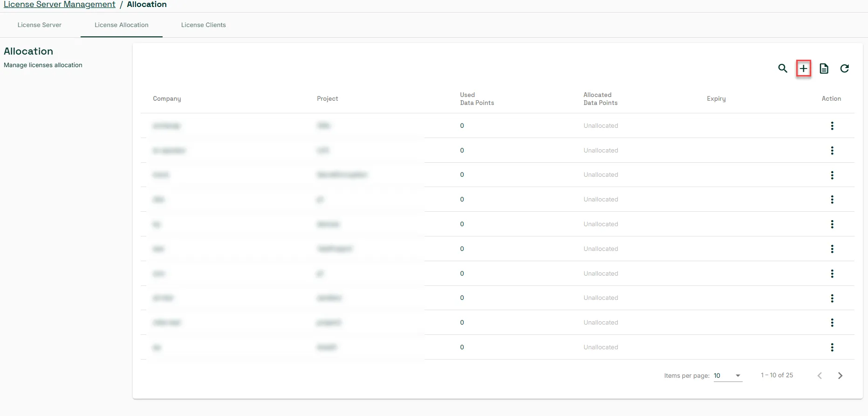Switch to the License Server tab
Image resolution: width=868 pixels, height=416 pixels.
[x=40, y=25]
